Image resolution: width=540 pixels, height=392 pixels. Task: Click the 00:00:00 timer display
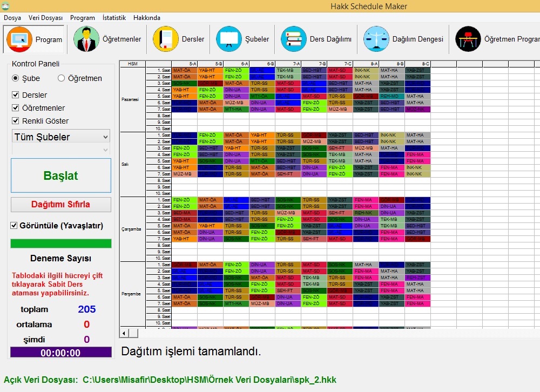61,353
